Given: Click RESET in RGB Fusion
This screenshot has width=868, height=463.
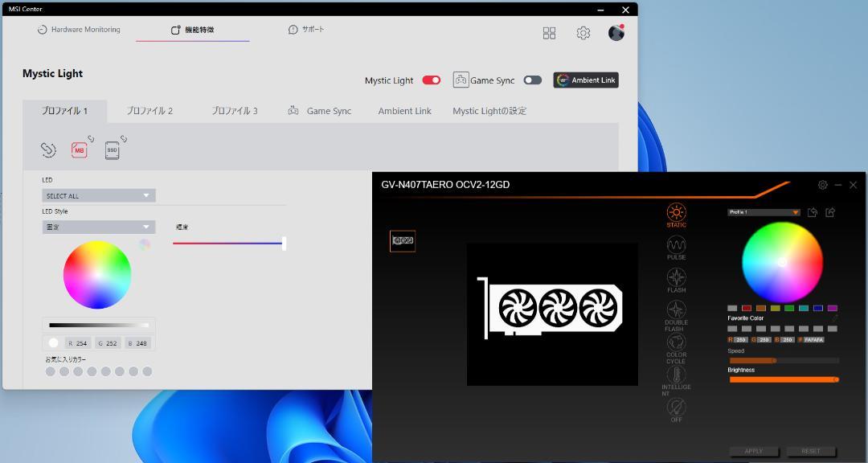Looking at the screenshot, I should point(810,451).
